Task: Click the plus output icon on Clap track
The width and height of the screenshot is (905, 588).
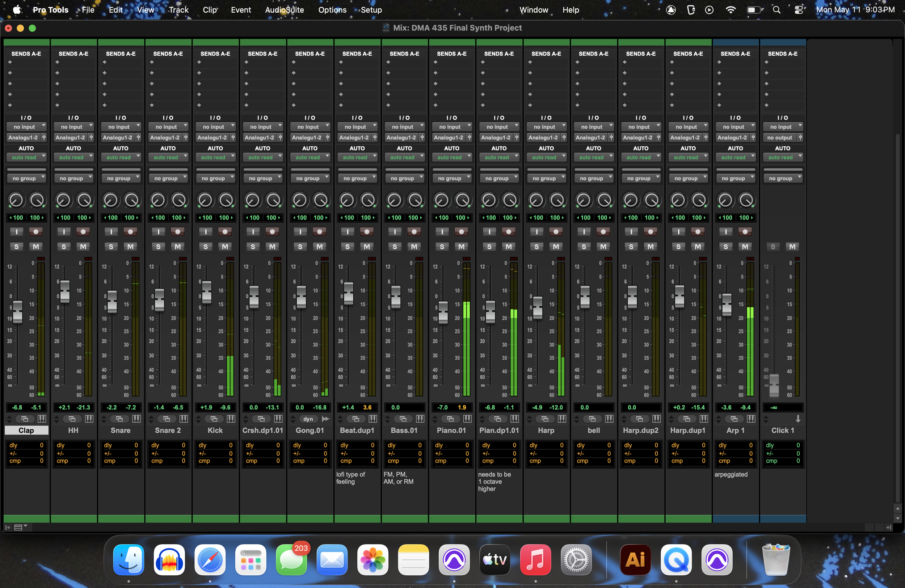Action: click(44, 138)
